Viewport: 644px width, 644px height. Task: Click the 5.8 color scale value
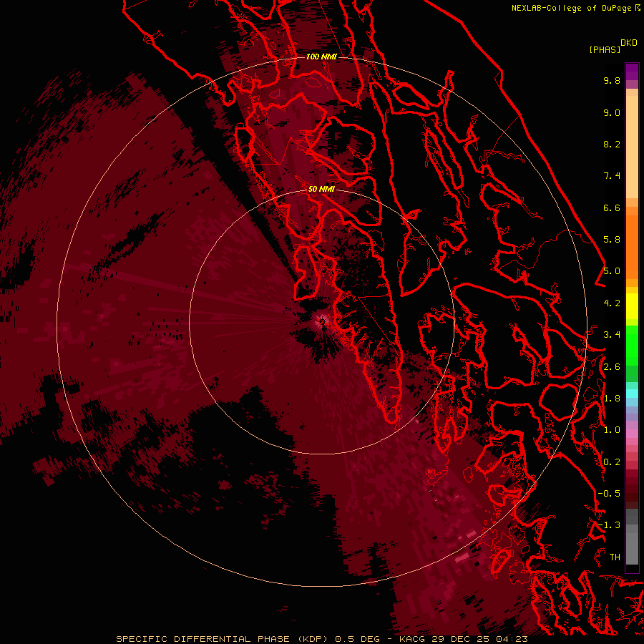coord(612,240)
